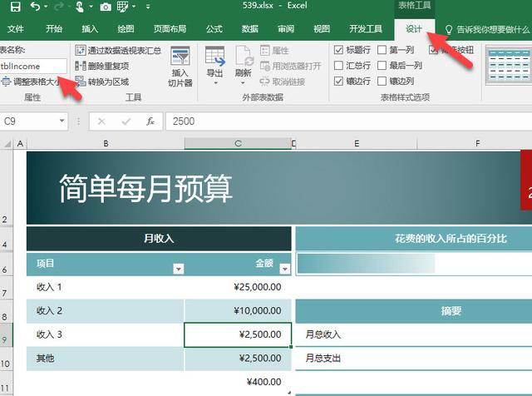Click the grid-with-pen icon in quick access toolbar
Image resolution: width=532 pixels, height=396 pixels.
pos(123,7)
